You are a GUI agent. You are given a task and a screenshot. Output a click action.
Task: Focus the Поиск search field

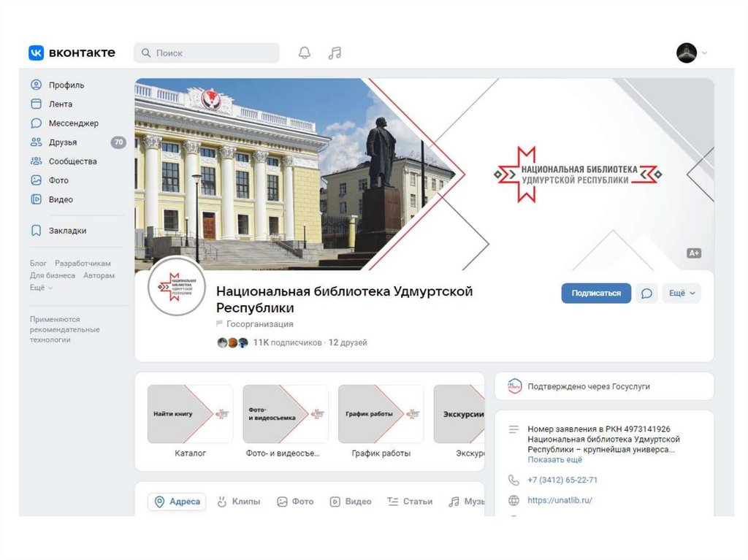point(207,53)
